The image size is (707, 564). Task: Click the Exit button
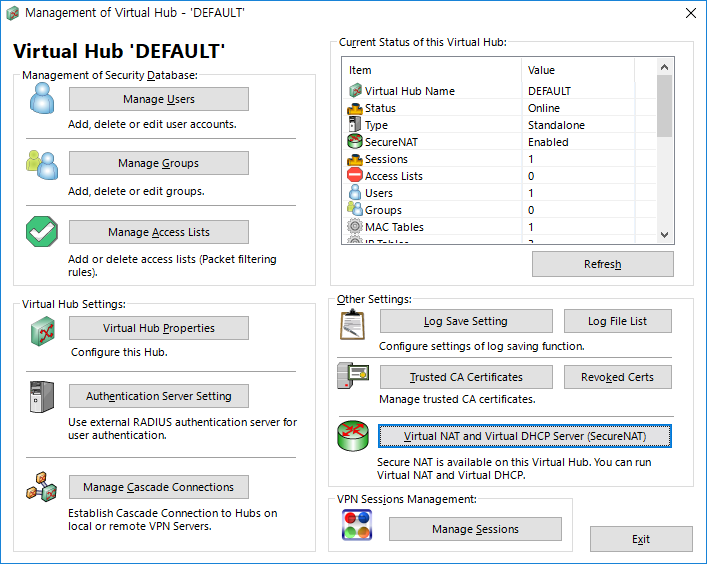[640, 539]
